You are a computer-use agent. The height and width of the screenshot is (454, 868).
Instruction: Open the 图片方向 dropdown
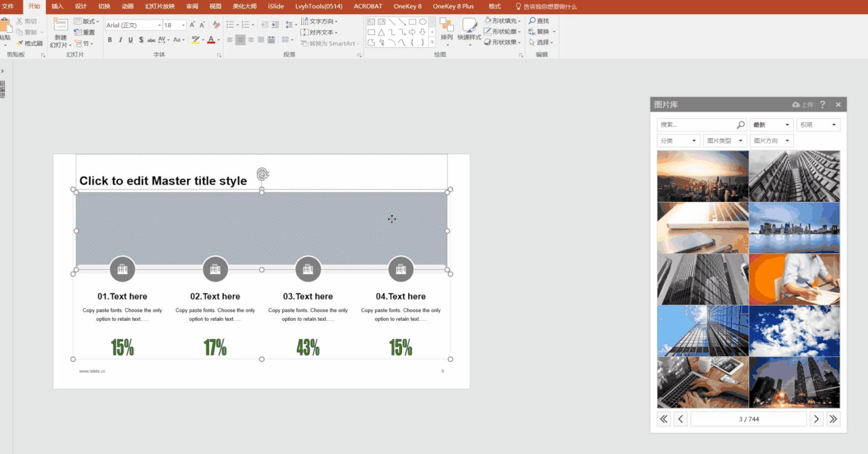click(x=771, y=140)
